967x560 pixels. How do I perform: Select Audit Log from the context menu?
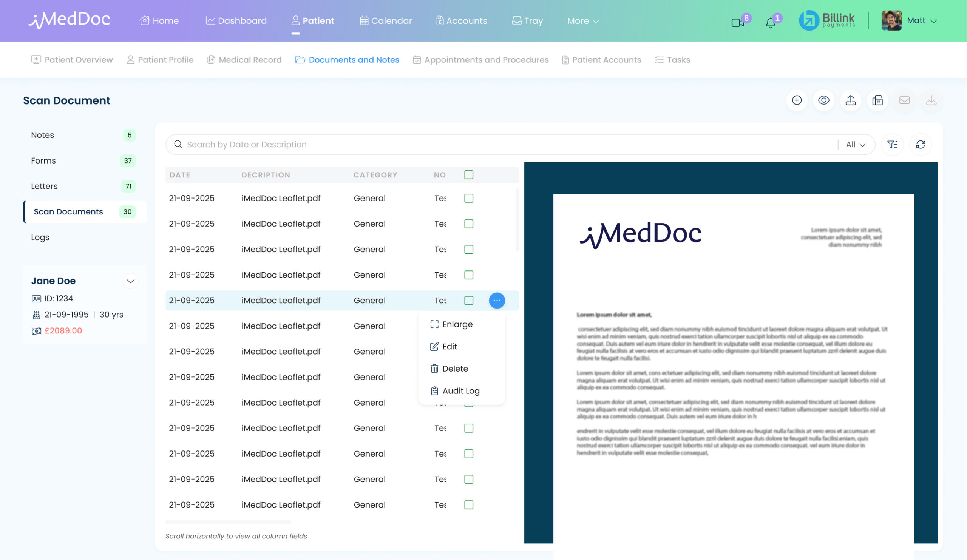click(460, 391)
